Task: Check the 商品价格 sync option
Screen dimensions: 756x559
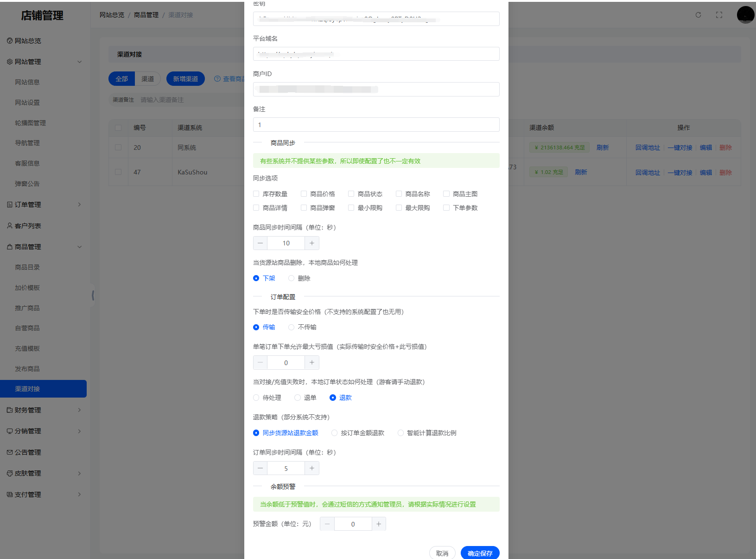Action: tap(304, 194)
